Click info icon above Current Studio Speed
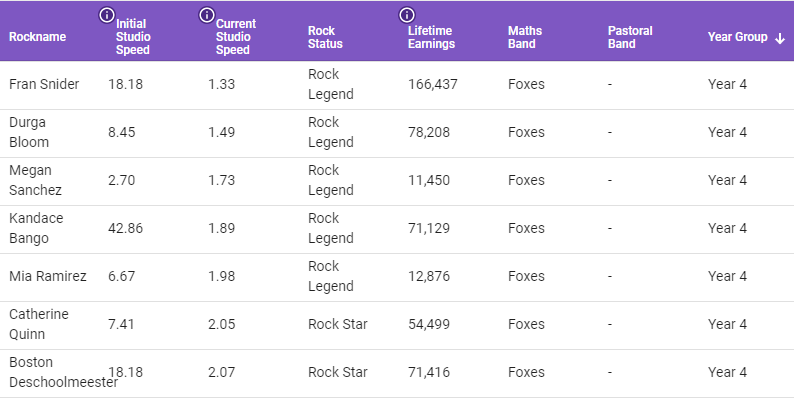Viewport: 794px width, 402px height. point(207,15)
